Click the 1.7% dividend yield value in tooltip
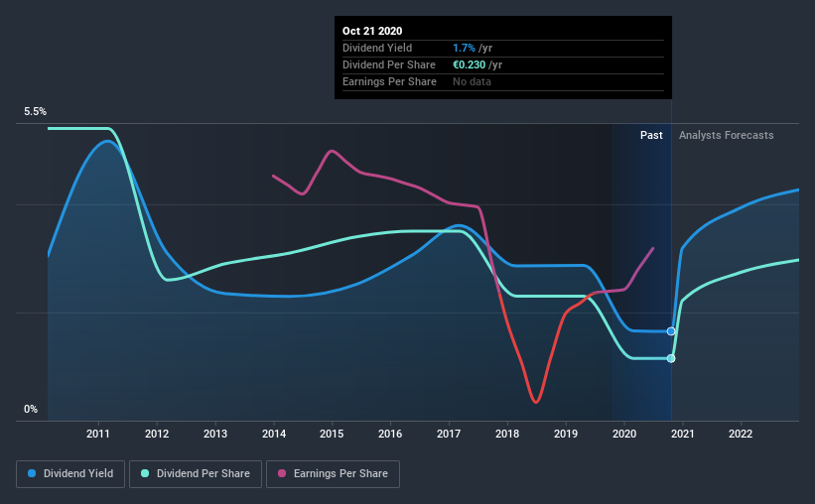 pos(464,48)
